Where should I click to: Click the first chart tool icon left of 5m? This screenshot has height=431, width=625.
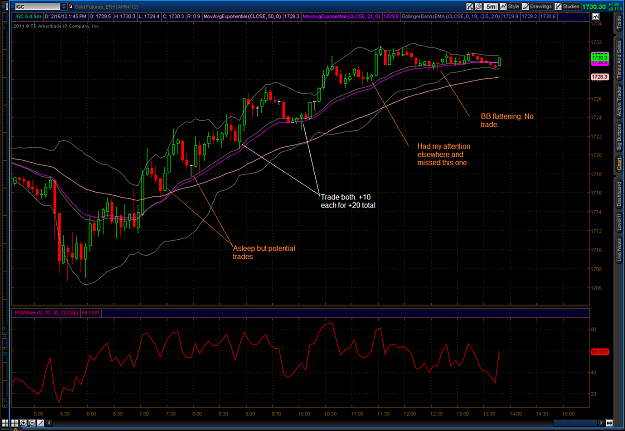[x=470, y=6]
